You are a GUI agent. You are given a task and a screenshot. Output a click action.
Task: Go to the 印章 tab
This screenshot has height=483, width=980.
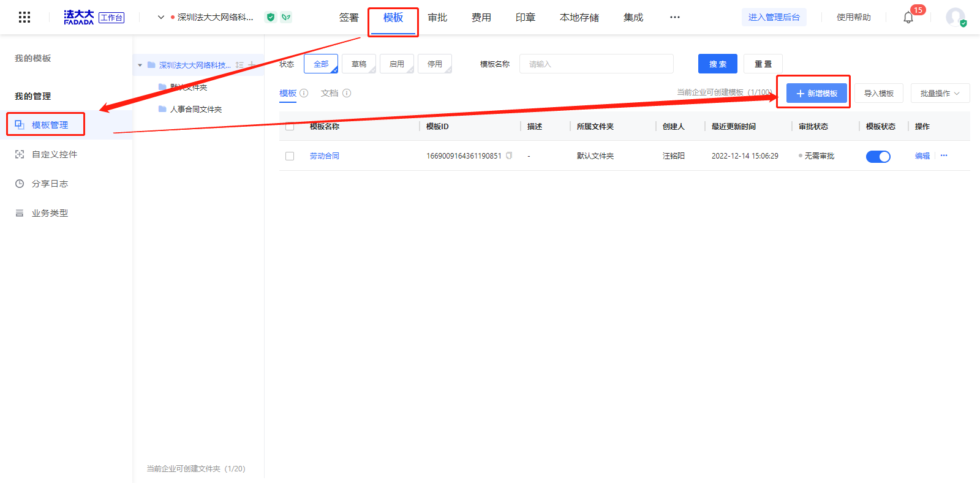[x=526, y=17]
